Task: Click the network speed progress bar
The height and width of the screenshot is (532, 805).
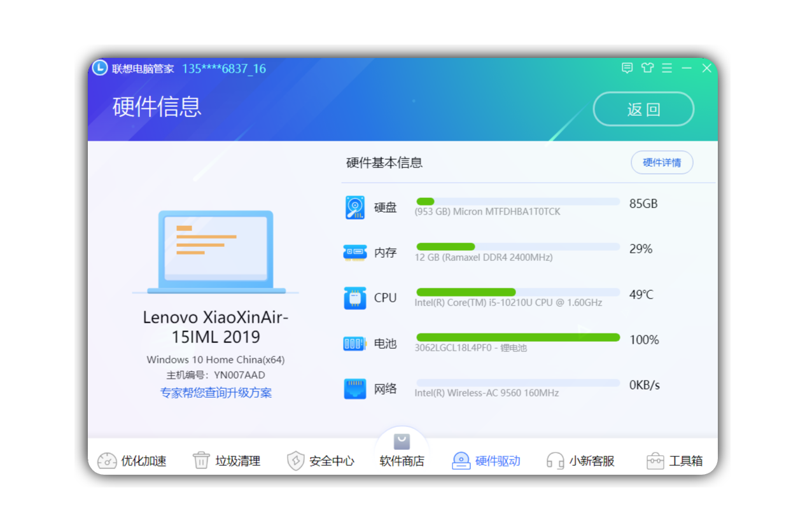Action: point(518,383)
